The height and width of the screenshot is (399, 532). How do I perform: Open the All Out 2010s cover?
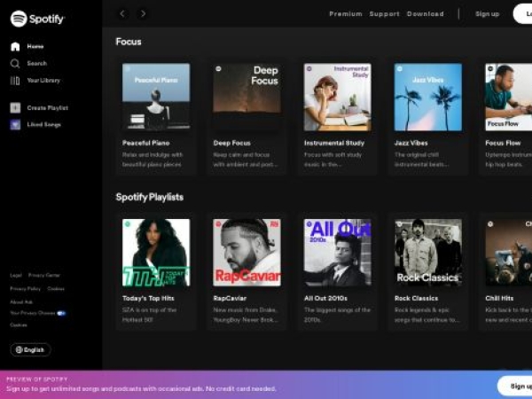tap(338, 253)
